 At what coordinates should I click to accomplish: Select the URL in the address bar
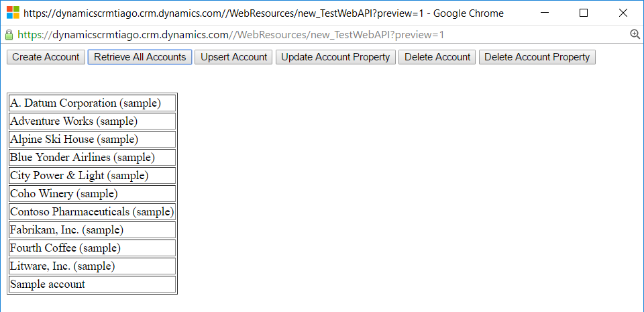click(x=230, y=35)
